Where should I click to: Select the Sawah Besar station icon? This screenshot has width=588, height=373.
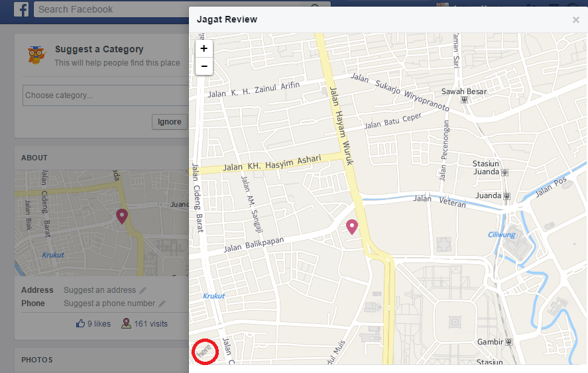pos(465,100)
